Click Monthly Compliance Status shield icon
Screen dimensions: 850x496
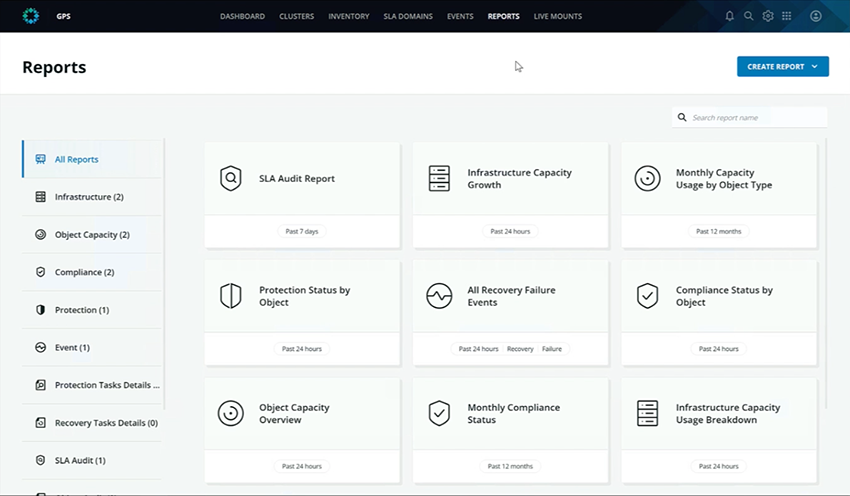[439, 414]
